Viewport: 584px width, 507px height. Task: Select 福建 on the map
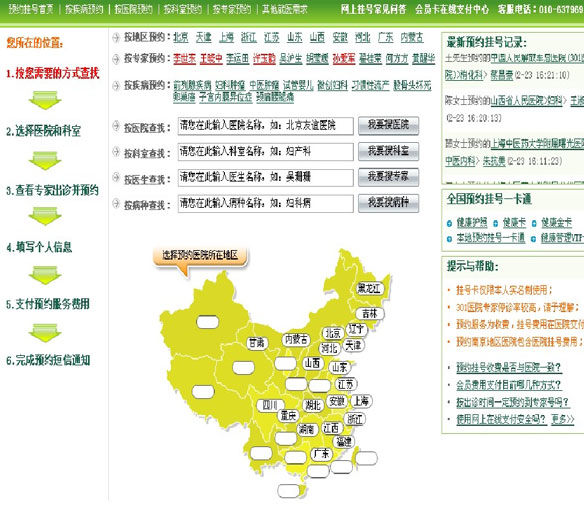click(x=344, y=442)
